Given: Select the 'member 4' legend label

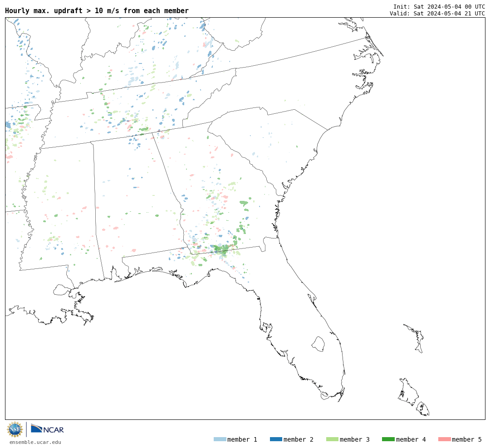Looking at the screenshot, I should 411,439.
